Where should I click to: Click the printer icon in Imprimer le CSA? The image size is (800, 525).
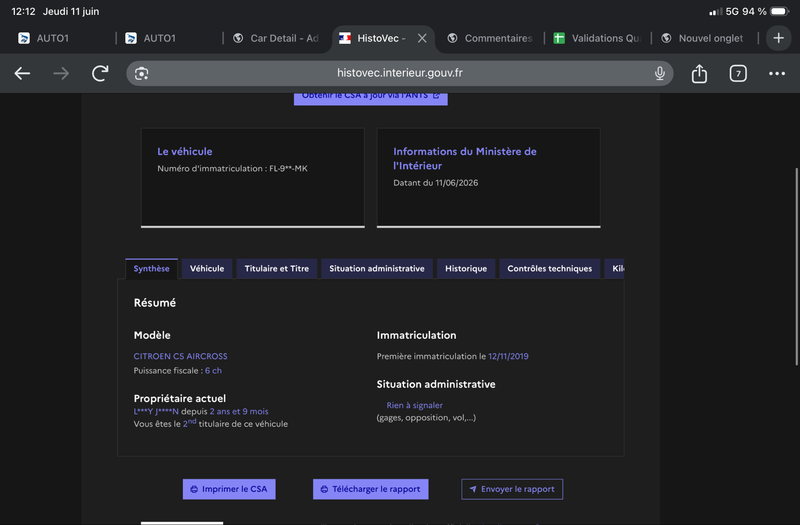194,489
